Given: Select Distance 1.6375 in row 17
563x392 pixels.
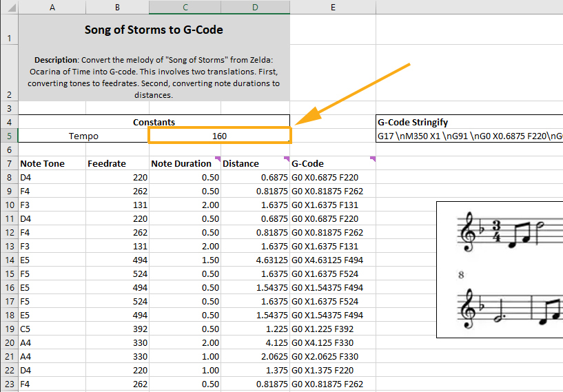Looking at the screenshot, I should 255,301.
